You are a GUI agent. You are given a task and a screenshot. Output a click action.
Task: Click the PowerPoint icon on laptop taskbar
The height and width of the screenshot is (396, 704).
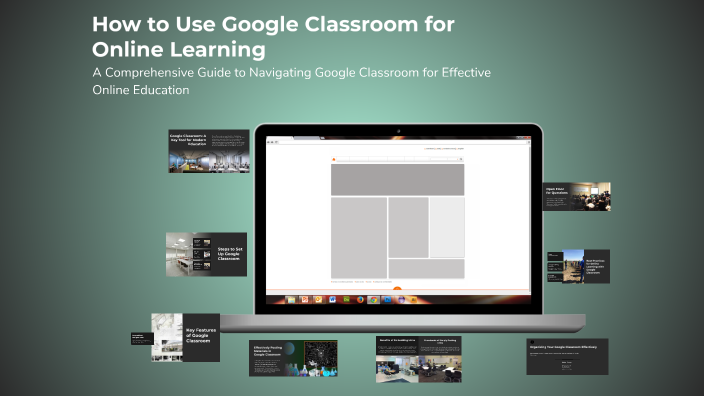coord(305,299)
